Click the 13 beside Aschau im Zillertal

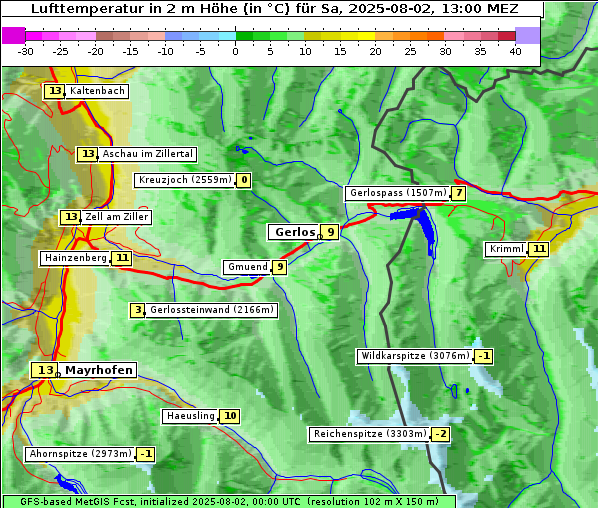pyautogui.click(x=88, y=154)
